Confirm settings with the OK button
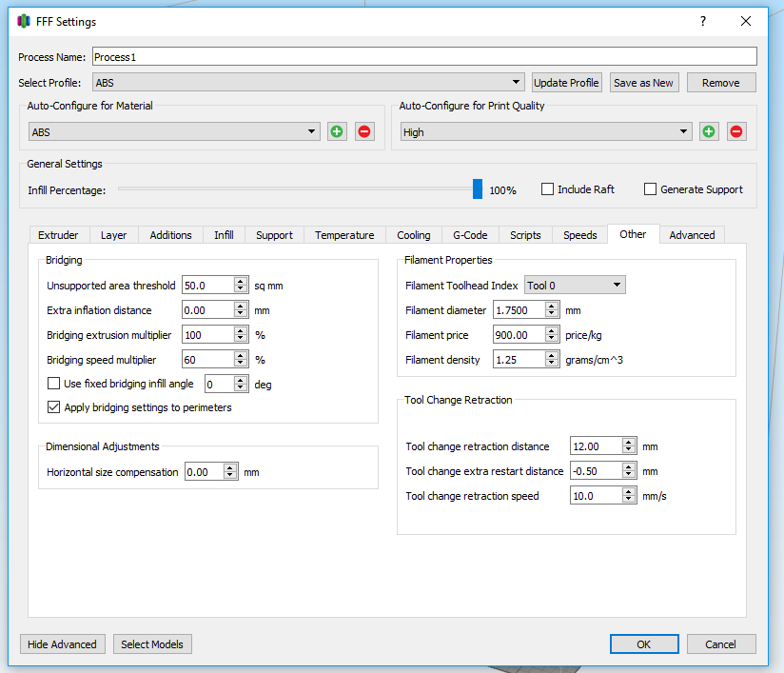 click(x=644, y=644)
